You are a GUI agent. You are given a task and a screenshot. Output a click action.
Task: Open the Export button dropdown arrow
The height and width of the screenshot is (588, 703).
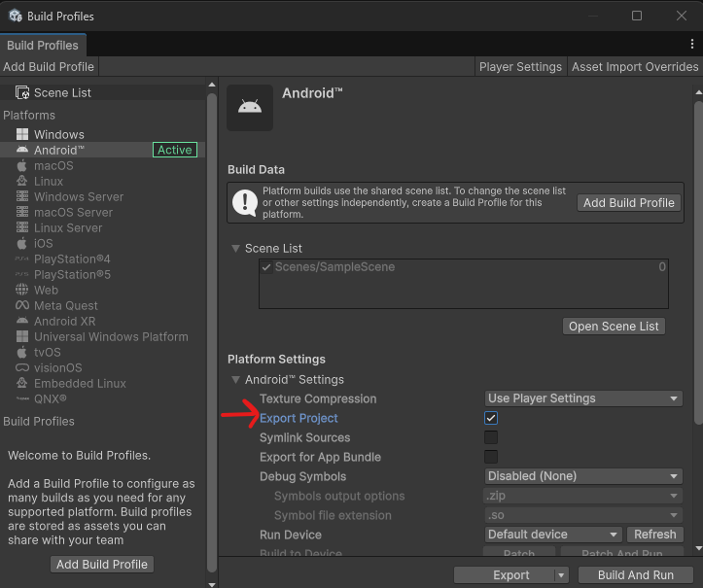point(561,575)
